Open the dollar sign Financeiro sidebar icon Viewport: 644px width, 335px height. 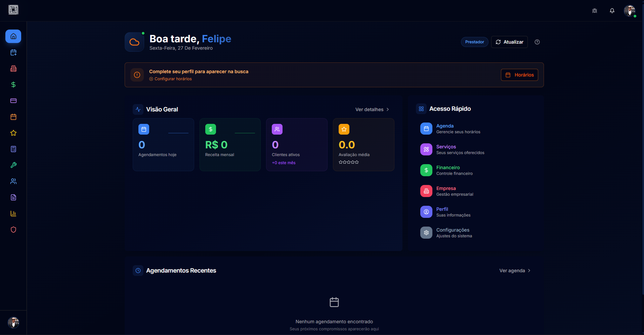[x=13, y=85]
